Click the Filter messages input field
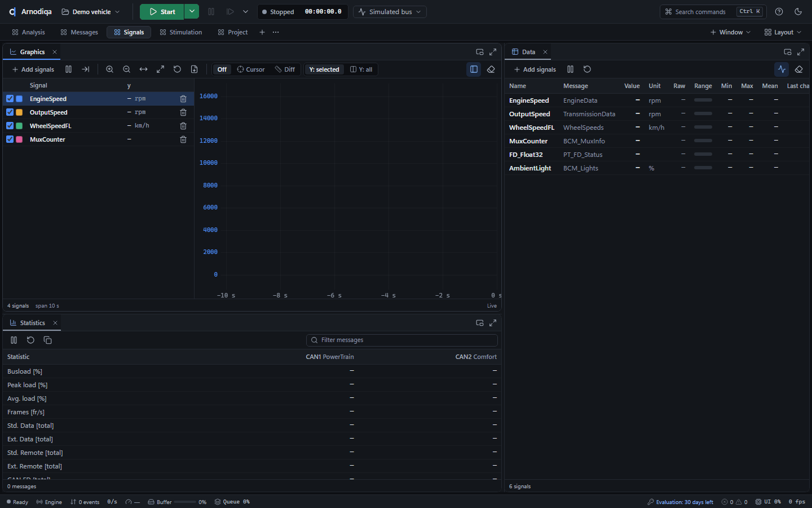 pos(402,340)
